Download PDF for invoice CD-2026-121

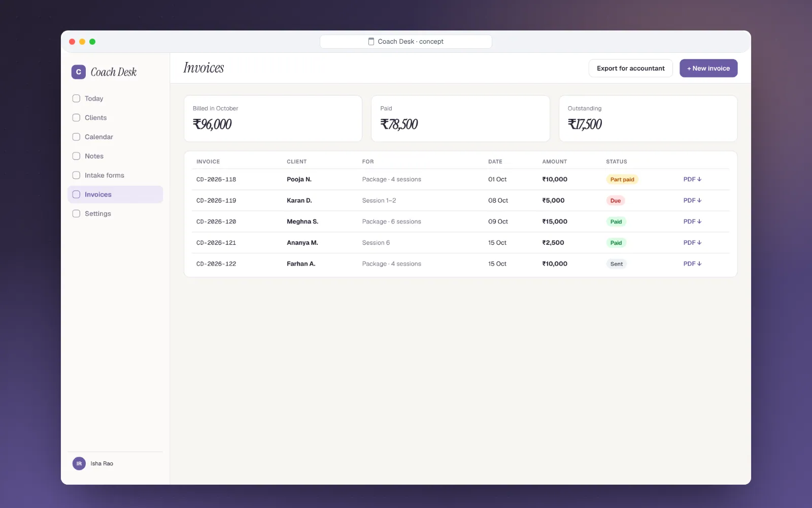pyautogui.click(x=692, y=243)
